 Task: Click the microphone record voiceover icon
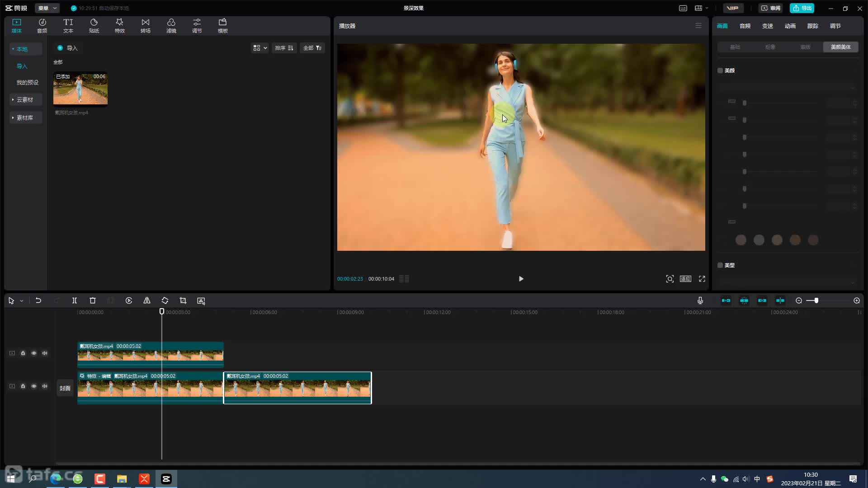point(700,300)
